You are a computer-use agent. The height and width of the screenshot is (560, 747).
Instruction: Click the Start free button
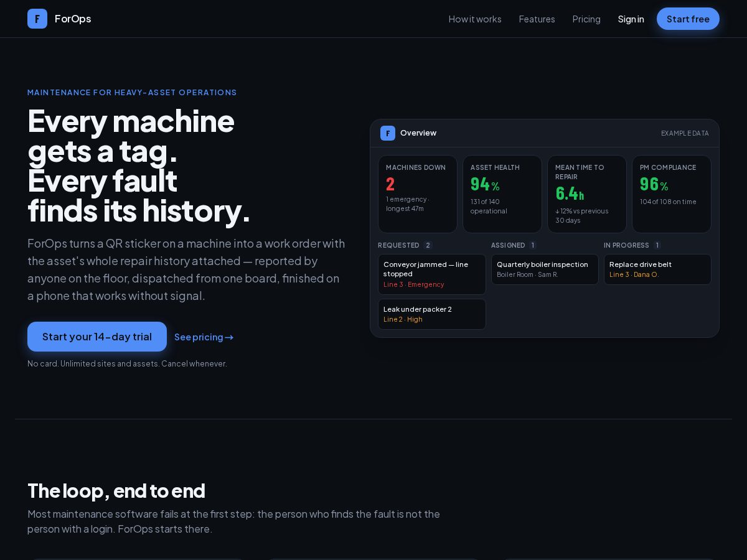[x=688, y=19]
